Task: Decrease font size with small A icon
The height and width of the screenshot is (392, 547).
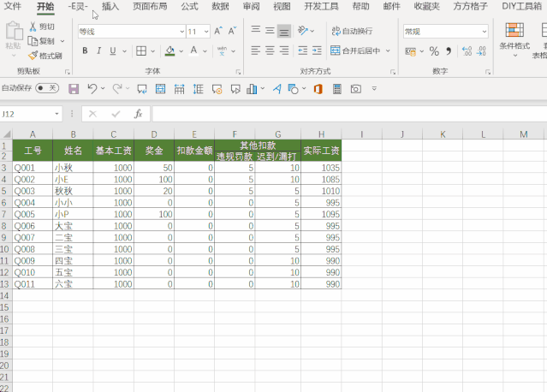Action: coord(232,32)
